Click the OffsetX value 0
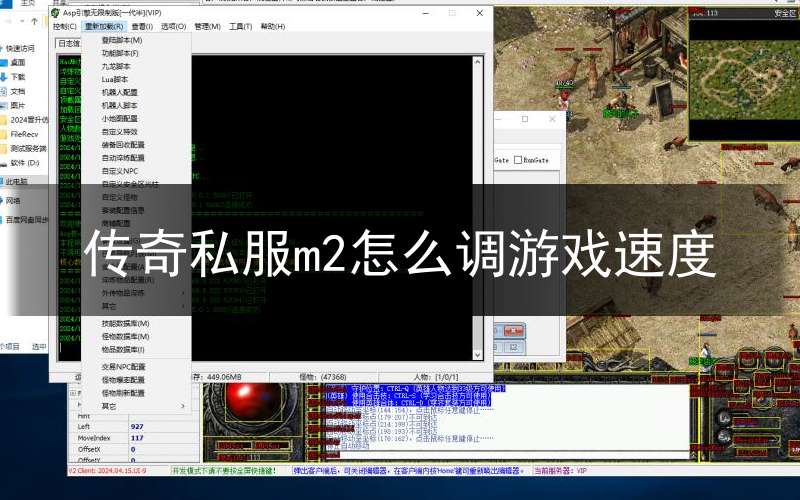800x500 pixels. point(133,449)
